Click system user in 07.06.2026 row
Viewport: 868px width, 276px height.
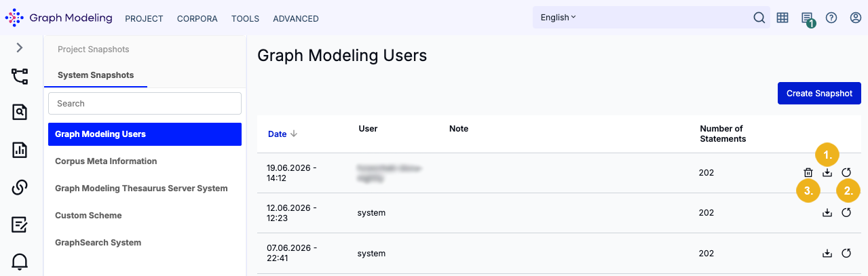(x=371, y=254)
